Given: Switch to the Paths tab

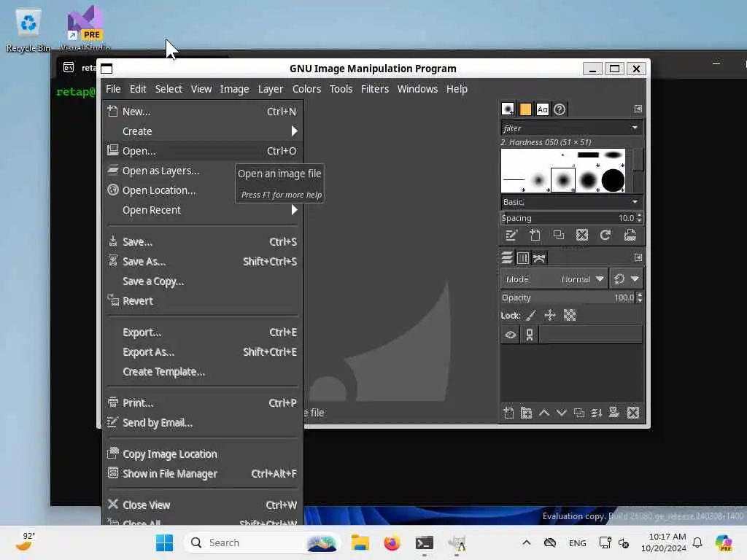Looking at the screenshot, I should pos(539,258).
